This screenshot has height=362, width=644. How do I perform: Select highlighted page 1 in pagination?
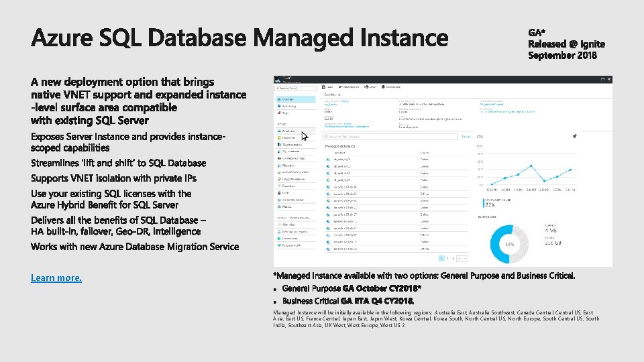(x=441, y=259)
